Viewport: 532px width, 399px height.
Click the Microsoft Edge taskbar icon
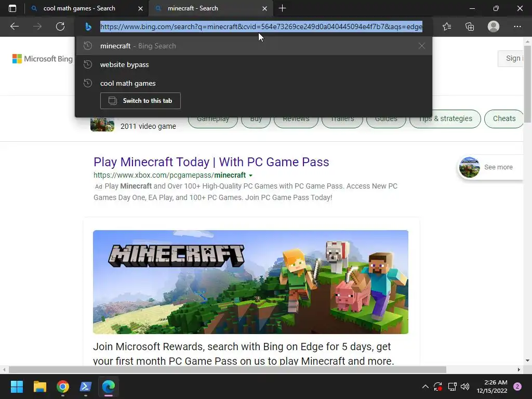tap(109, 387)
